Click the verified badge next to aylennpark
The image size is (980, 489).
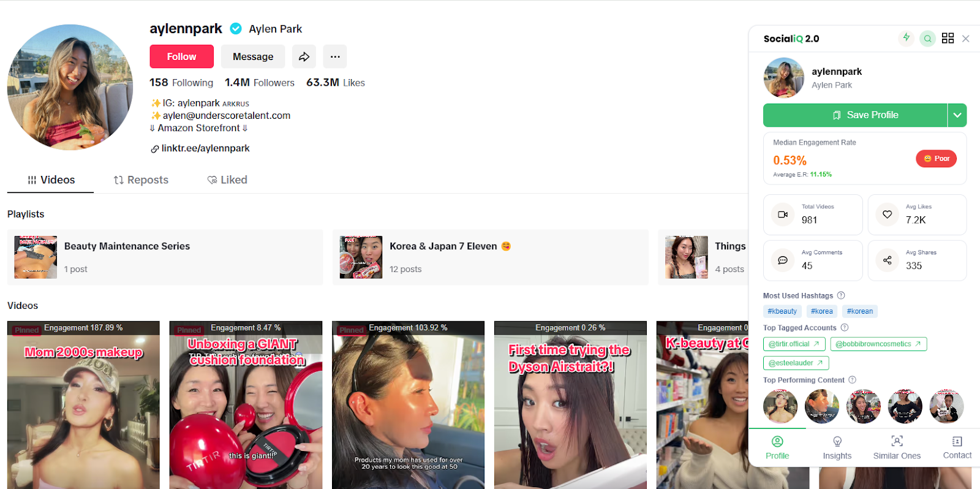click(x=236, y=28)
